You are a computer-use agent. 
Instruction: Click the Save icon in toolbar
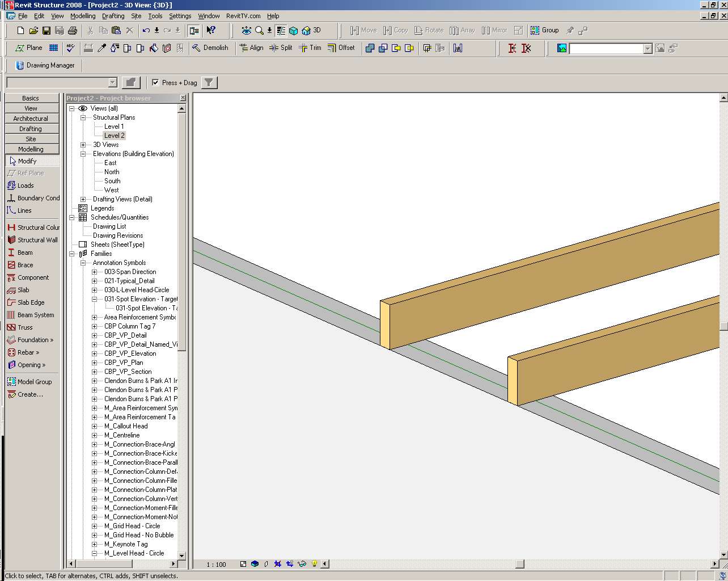pos(46,31)
